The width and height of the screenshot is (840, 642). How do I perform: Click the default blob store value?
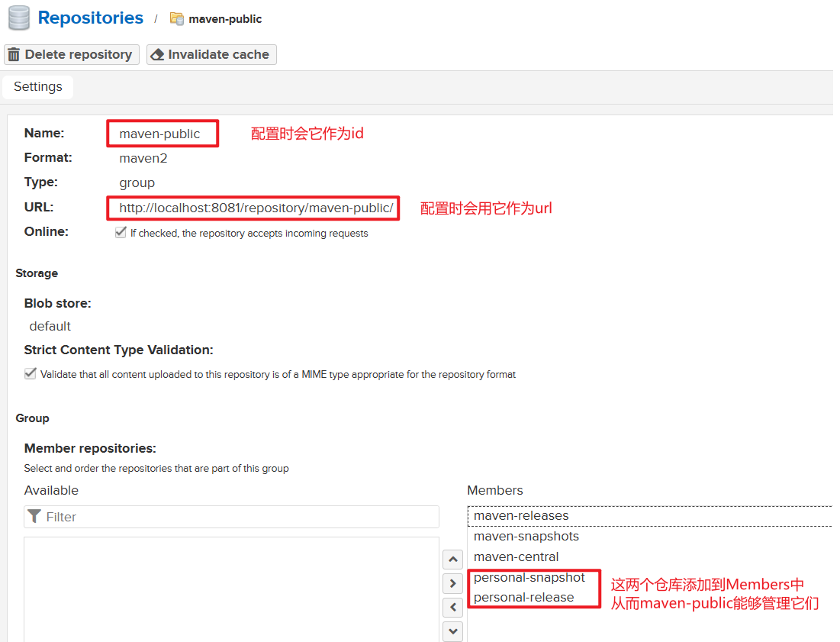50,327
